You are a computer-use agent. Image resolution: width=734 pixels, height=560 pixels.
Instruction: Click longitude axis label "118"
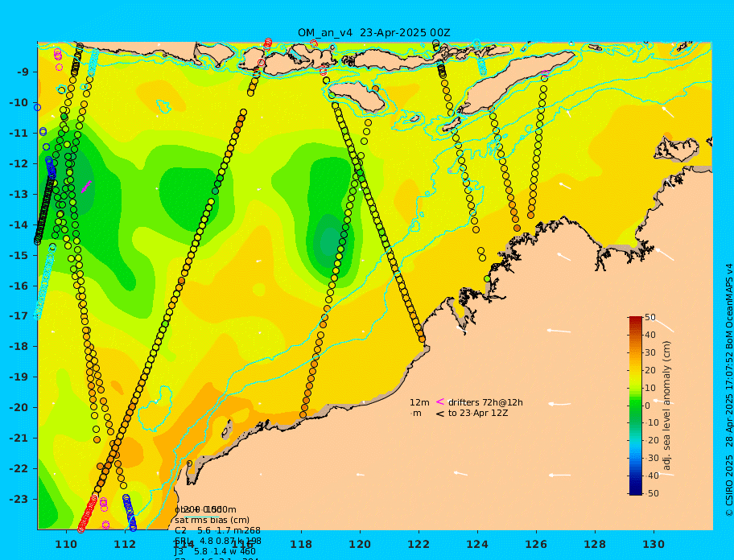click(301, 544)
